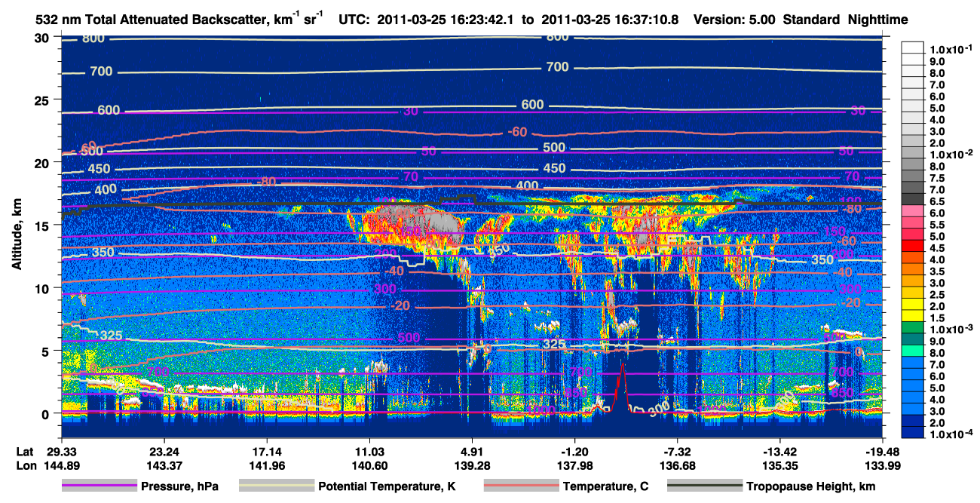This screenshot has width=980, height=503.
Task: Click longitude value 137.98
Action: click(x=575, y=465)
